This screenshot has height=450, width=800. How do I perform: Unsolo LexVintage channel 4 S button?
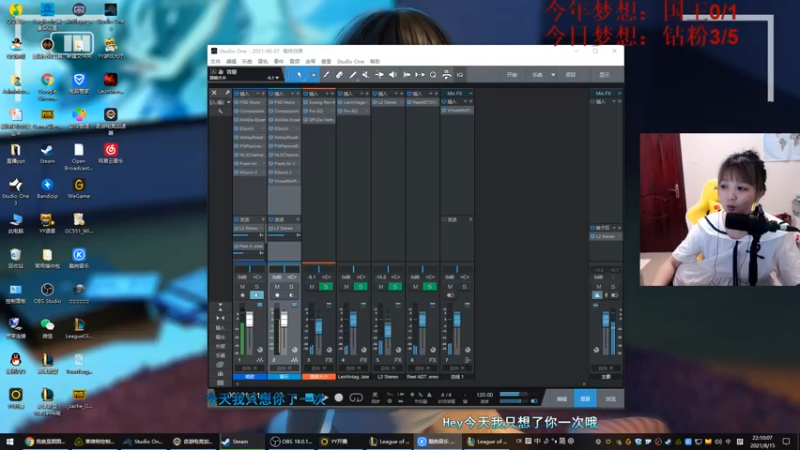click(360, 287)
